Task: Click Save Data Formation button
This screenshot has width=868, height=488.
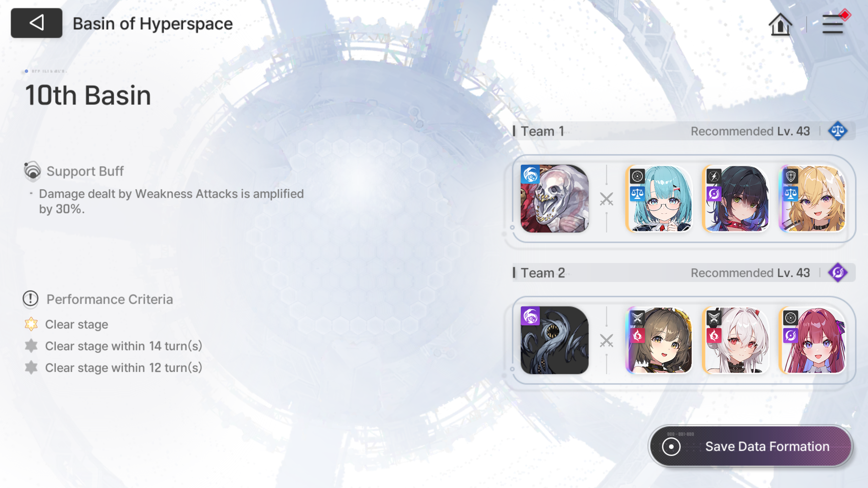Action: 751,446
